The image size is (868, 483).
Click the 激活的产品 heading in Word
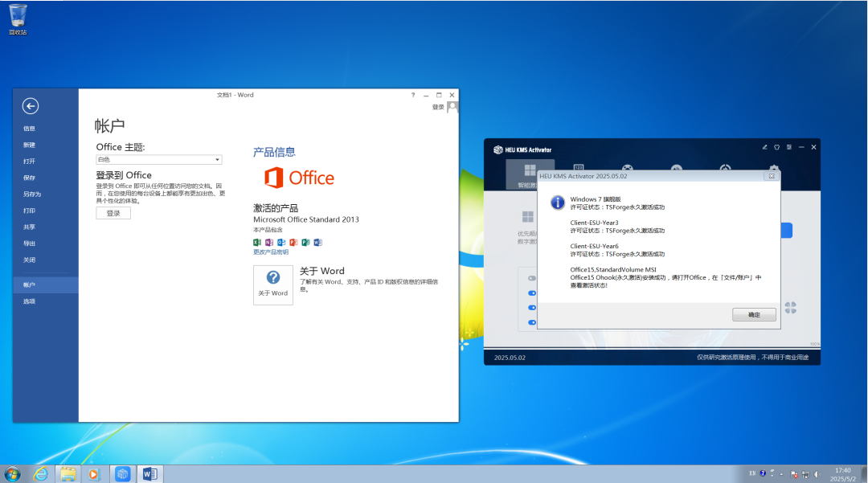(x=276, y=208)
